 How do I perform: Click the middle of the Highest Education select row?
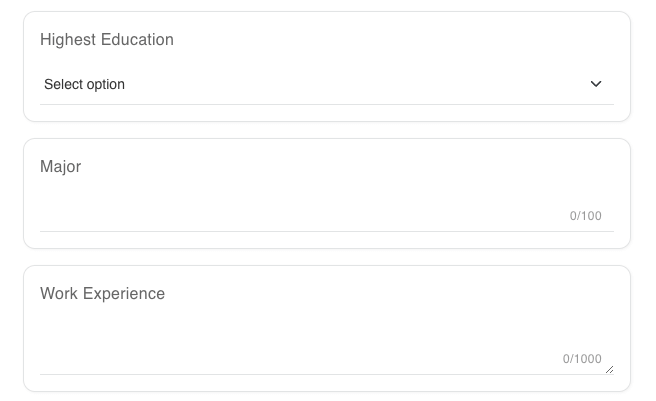click(326, 85)
